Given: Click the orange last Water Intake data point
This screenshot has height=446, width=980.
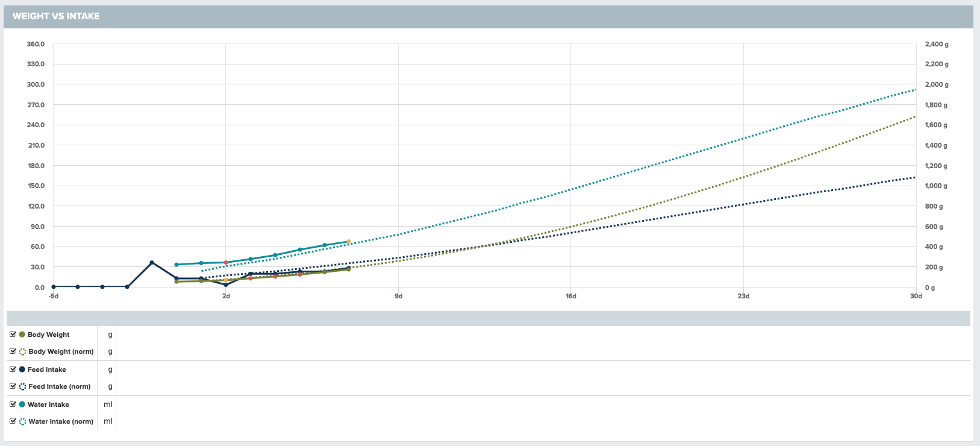Looking at the screenshot, I should [x=349, y=242].
